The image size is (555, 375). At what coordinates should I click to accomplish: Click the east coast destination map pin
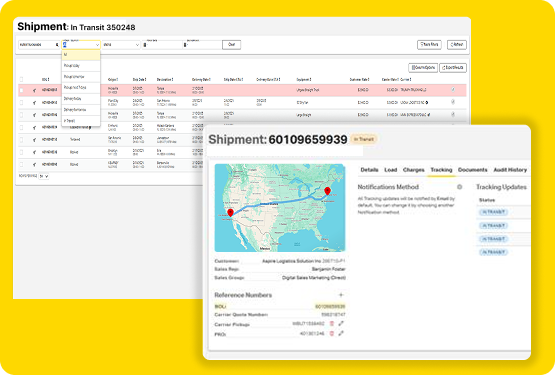tap(327, 191)
